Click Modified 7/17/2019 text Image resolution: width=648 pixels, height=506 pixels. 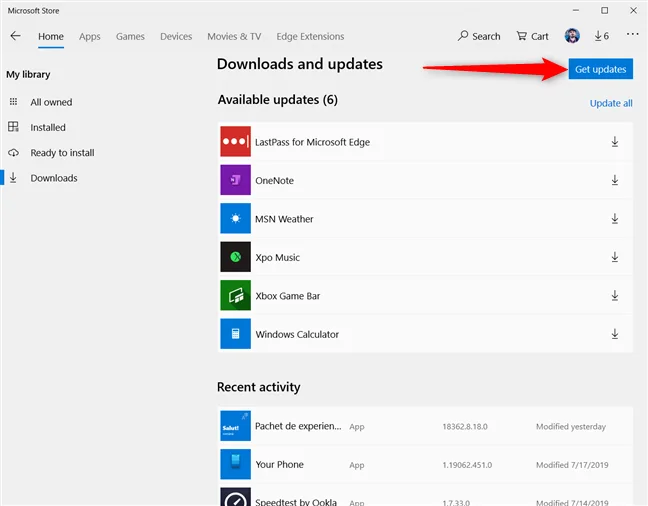572,465
